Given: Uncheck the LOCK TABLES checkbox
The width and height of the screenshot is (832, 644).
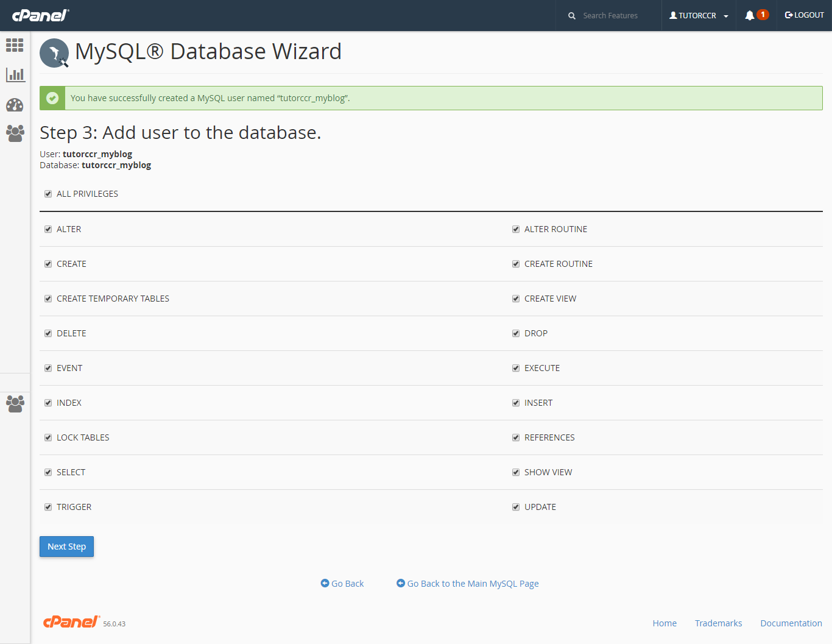Looking at the screenshot, I should click(x=48, y=437).
